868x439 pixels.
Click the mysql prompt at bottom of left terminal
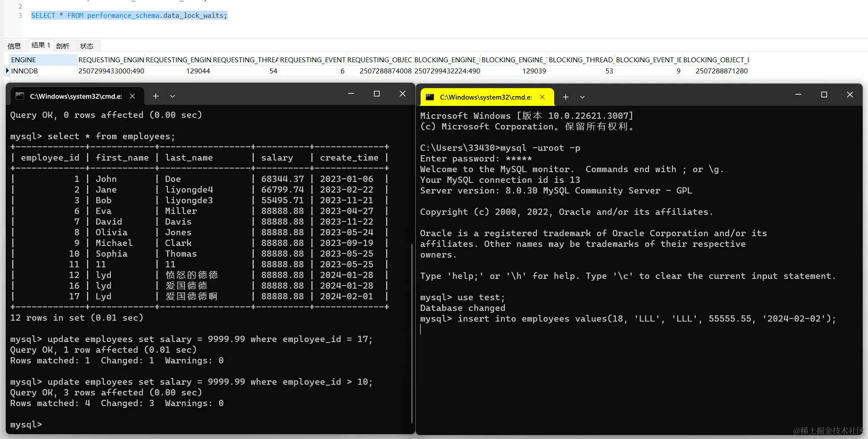[x=26, y=425]
